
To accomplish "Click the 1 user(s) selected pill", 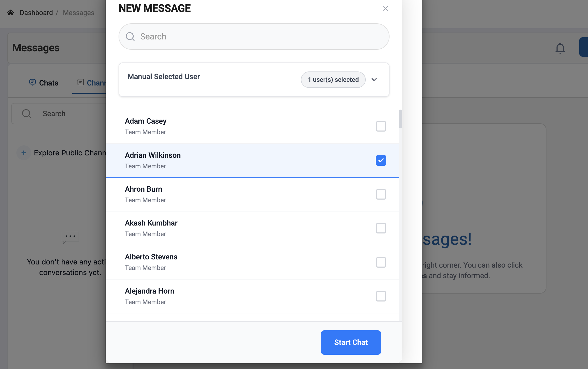I will pyautogui.click(x=333, y=80).
